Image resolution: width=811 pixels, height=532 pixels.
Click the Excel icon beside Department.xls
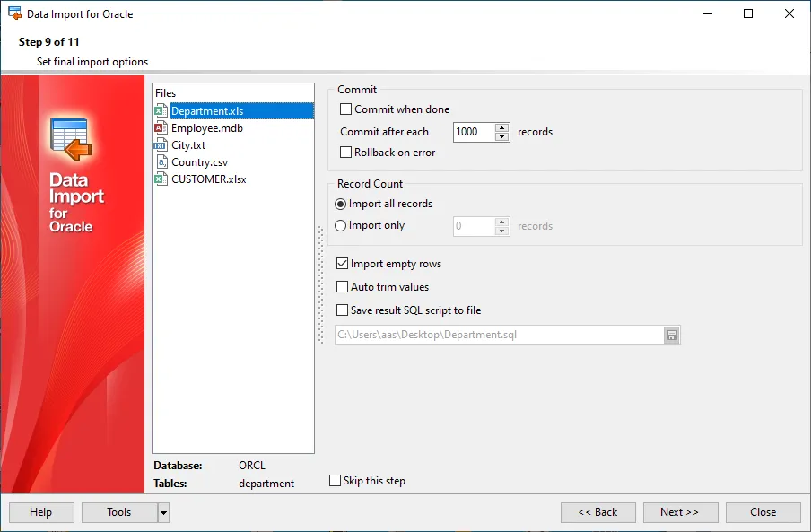[161, 111]
